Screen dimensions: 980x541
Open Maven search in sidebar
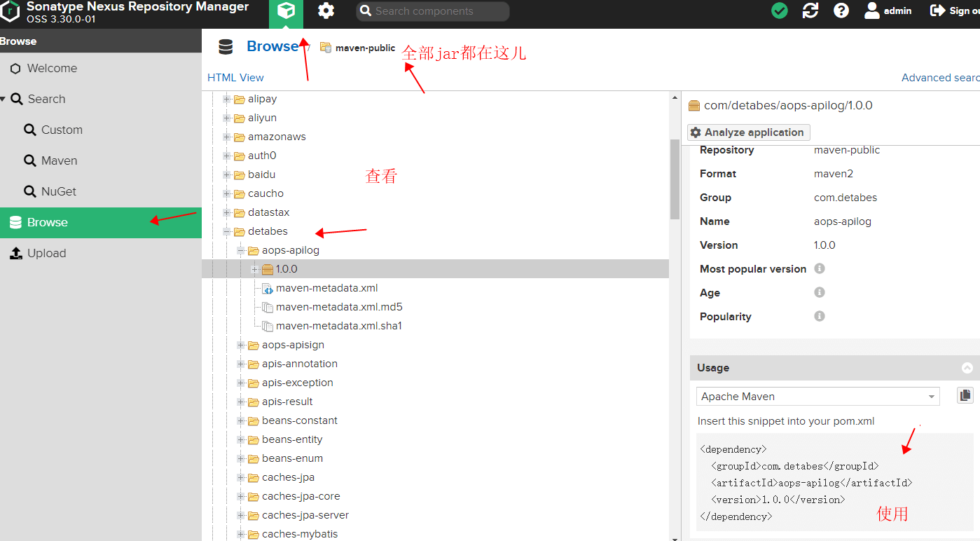coord(59,160)
